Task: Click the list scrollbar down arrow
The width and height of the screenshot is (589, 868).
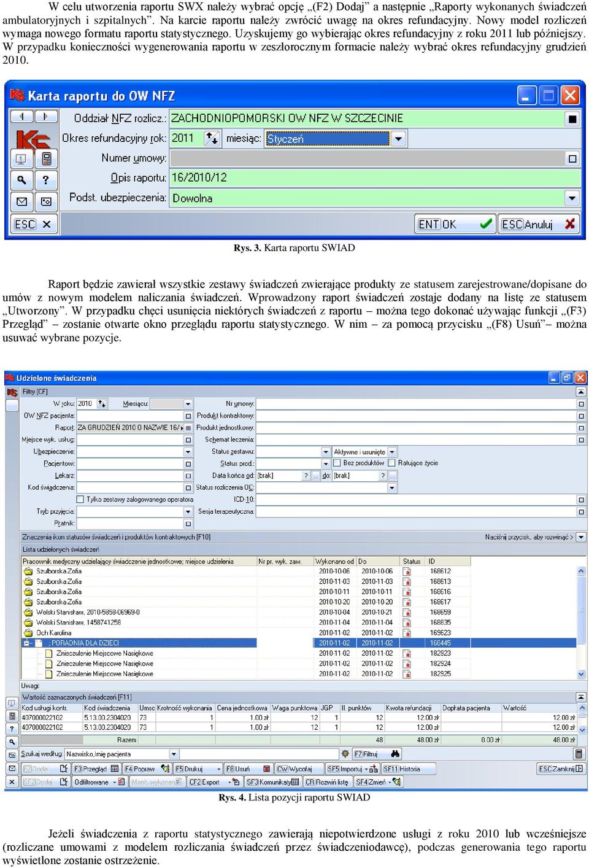Action: coord(582,674)
